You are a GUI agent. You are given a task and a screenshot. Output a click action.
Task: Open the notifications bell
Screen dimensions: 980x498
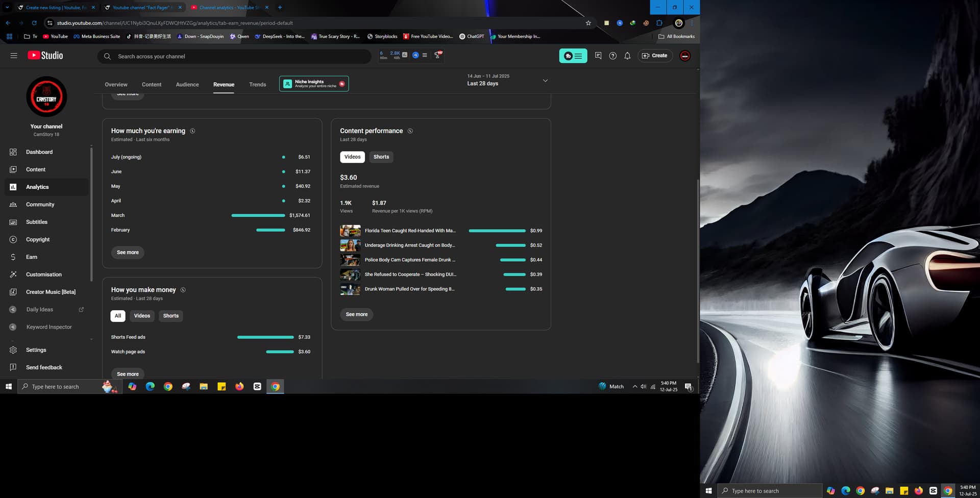(x=627, y=56)
